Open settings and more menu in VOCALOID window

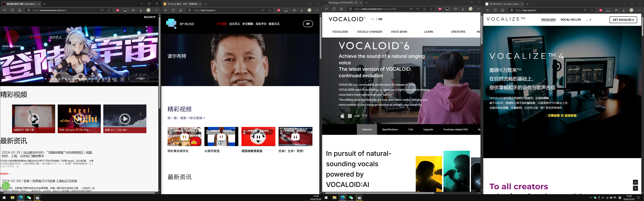[x=478, y=9]
